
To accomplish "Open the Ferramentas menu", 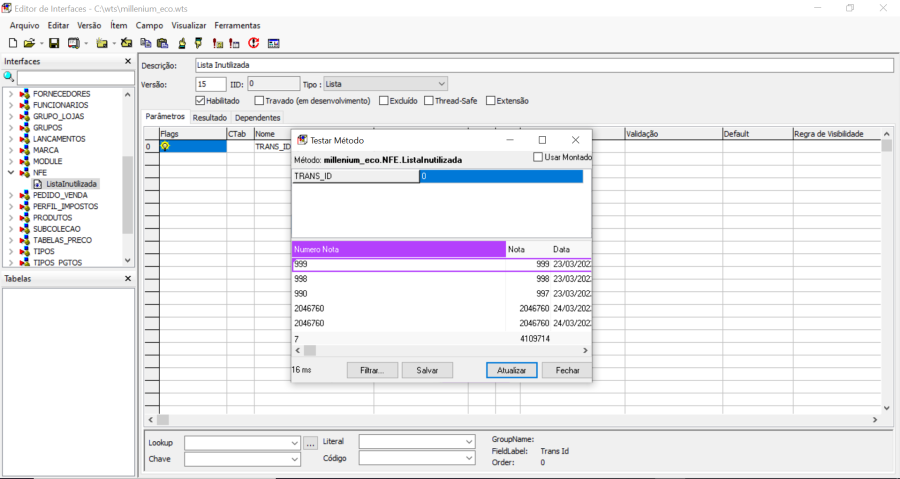I will 237,25.
